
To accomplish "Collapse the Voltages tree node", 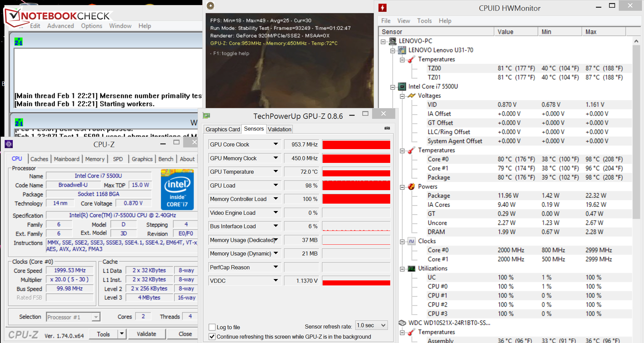I will [x=402, y=96].
